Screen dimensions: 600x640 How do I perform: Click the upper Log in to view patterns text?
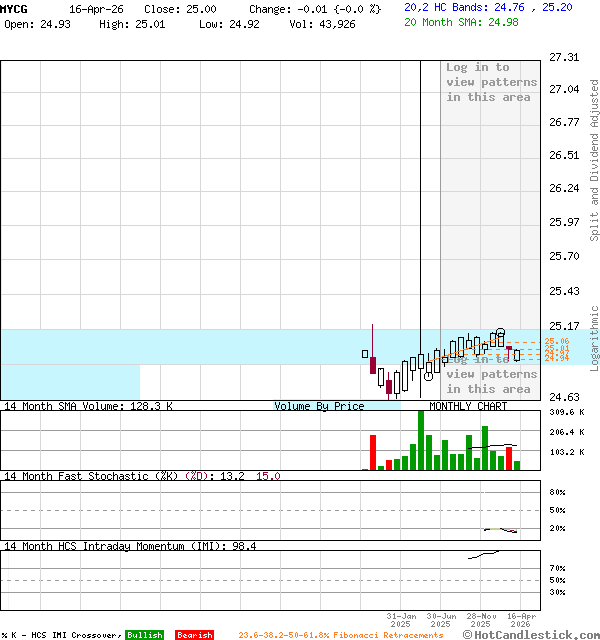click(x=491, y=82)
